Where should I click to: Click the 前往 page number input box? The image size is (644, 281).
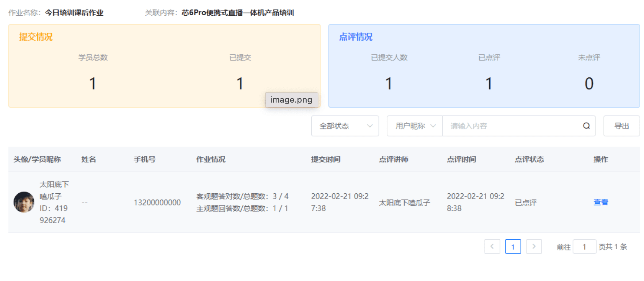click(x=584, y=247)
